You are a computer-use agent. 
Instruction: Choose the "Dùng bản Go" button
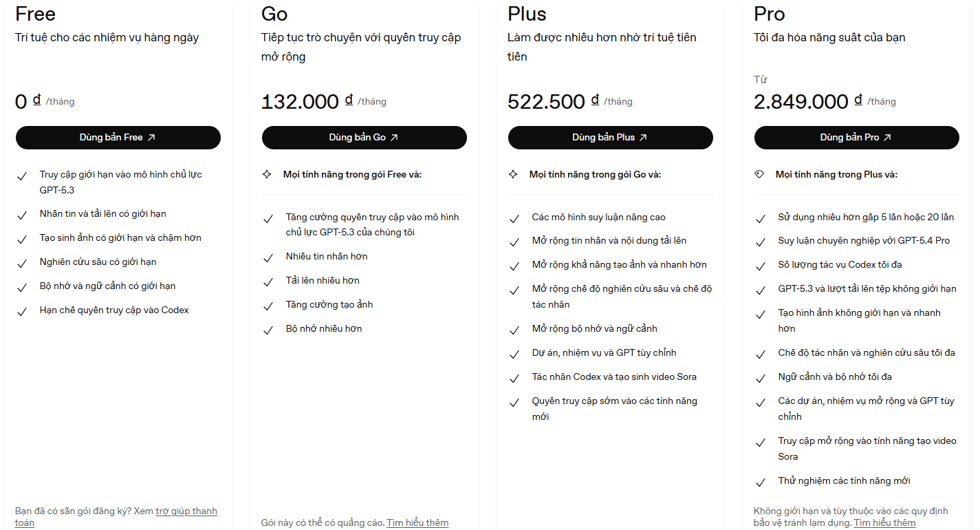click(x=364, y=138)
